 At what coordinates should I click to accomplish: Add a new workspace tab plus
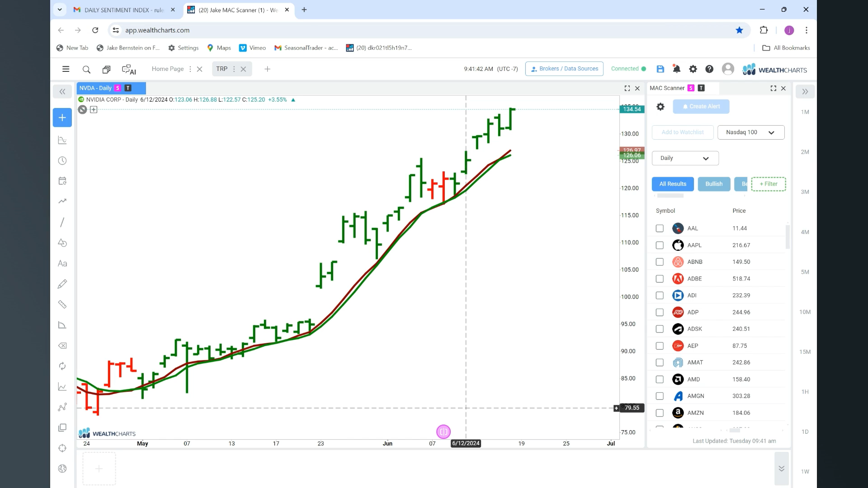[267, 69]
